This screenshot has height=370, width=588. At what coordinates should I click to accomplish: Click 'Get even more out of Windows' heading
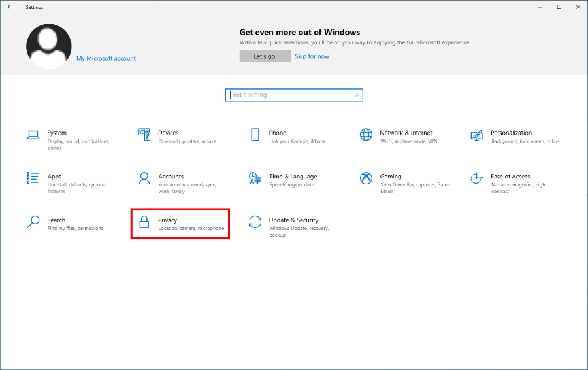(x=300, y=32)
